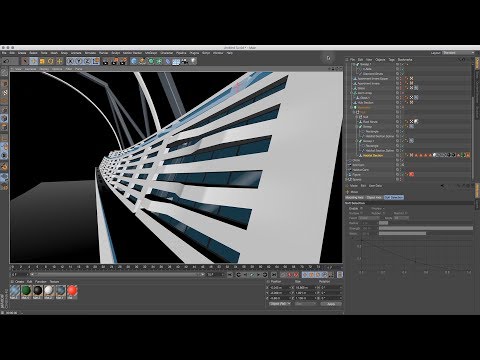
Task: Click the red tag on Figure row
Action: (x=412, y=174)
